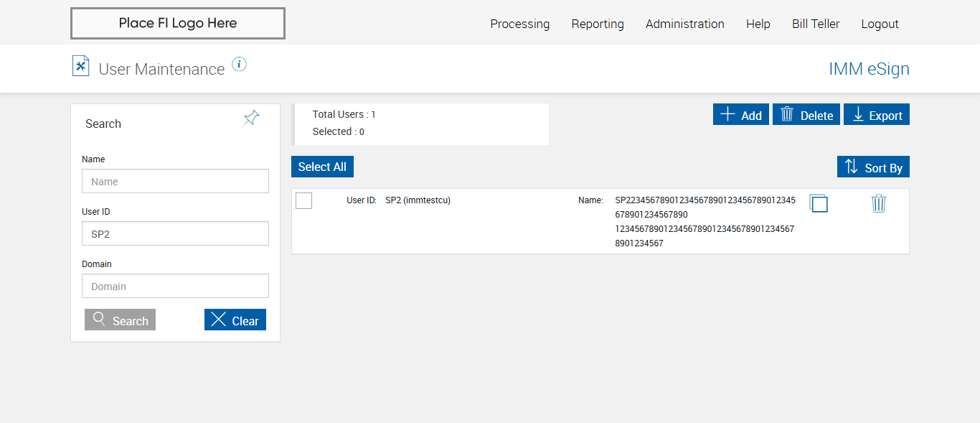Run the search with Search button

[121, 320]
